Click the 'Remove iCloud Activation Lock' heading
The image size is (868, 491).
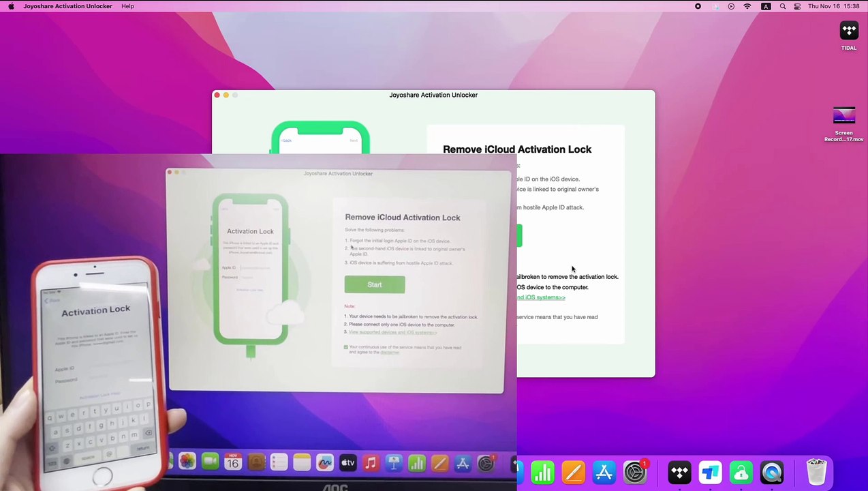[517, 149]
